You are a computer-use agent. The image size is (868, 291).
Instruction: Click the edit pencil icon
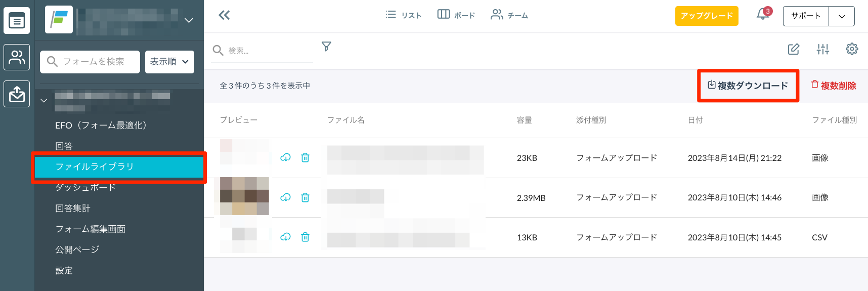(x=794, y=49)
